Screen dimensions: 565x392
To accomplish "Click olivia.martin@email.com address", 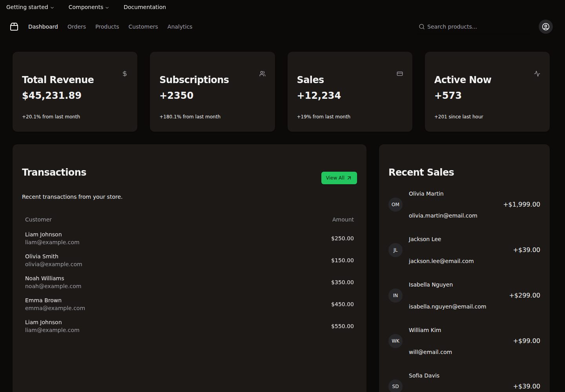I will [443, 216].
